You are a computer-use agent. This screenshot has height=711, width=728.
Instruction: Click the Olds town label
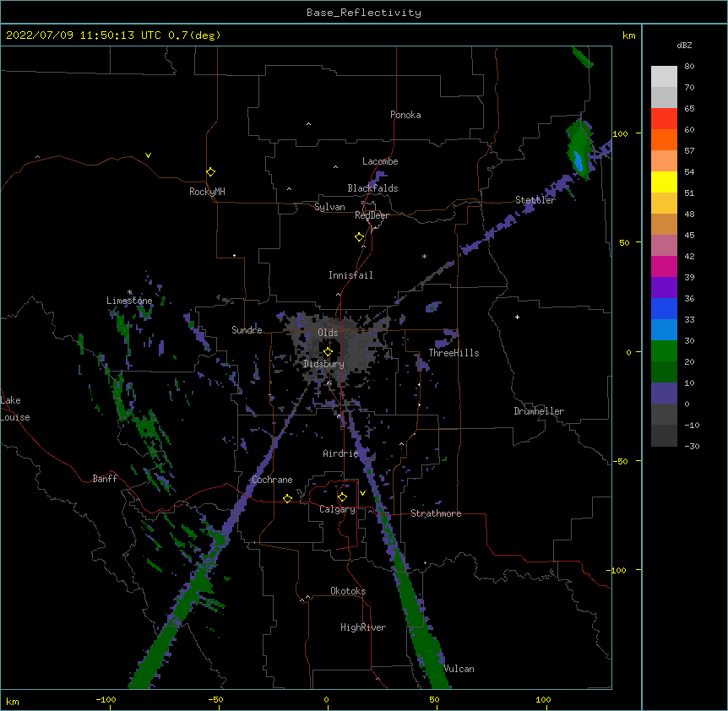328,333
